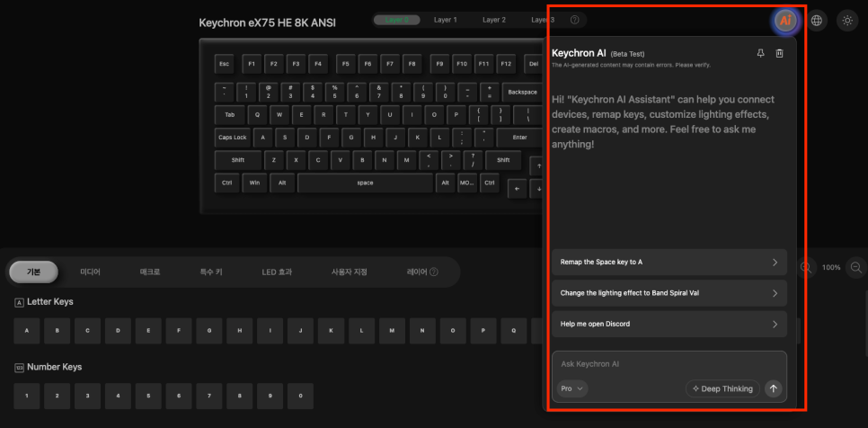
Task: Choose number key 5 from Number Keys
Action: [149, 396]
